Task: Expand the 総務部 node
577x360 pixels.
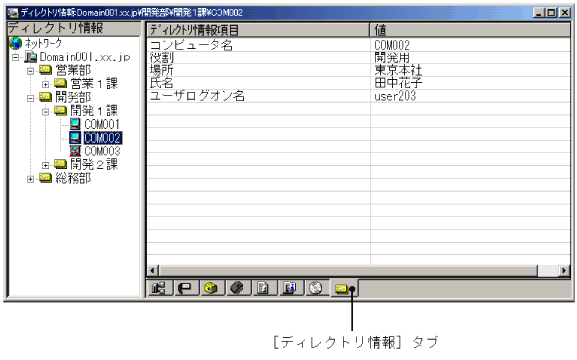Action: (x=31, y=179)
